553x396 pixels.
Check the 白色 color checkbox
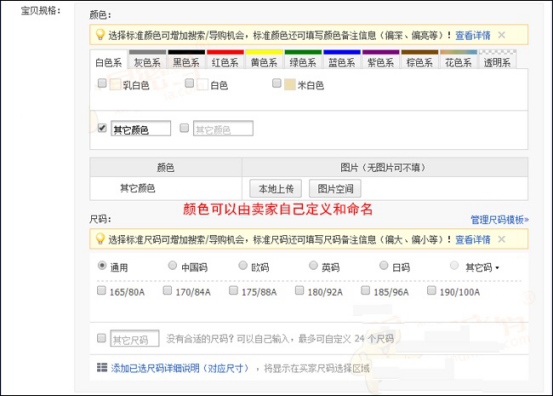coord(189,83)
